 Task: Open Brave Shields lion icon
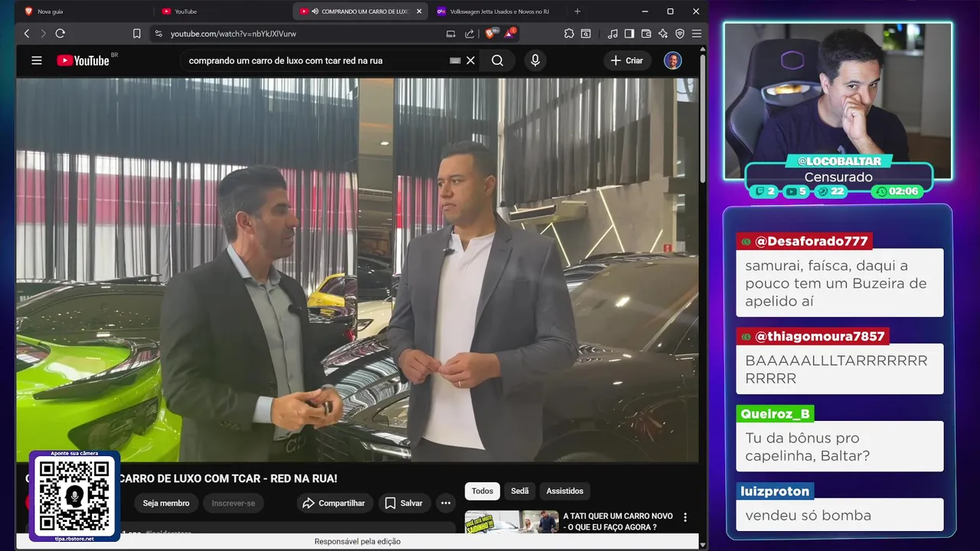pos(491,34)
